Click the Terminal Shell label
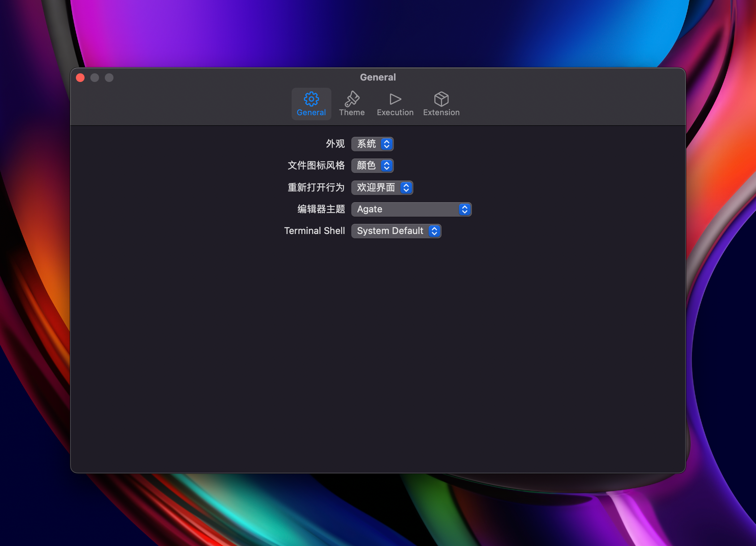Screen dimensions: 756x546 [x=314, y=231]
